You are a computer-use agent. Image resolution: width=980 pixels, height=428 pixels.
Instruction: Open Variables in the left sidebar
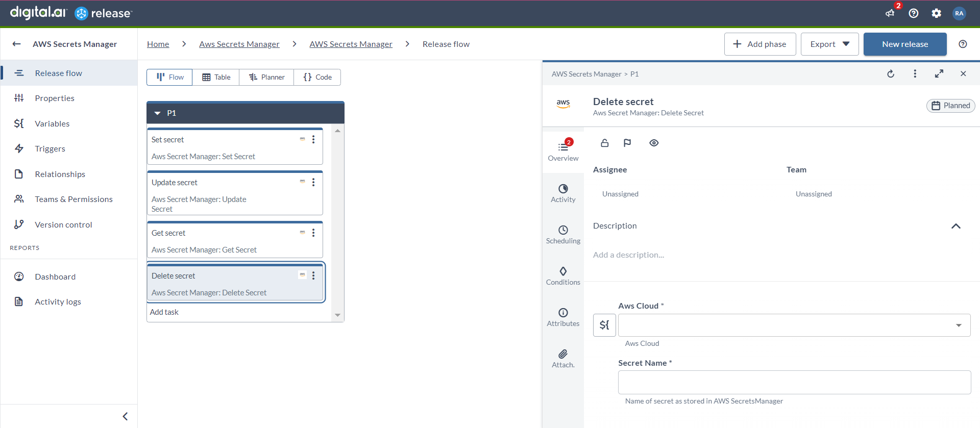click(x=52, y=123)
